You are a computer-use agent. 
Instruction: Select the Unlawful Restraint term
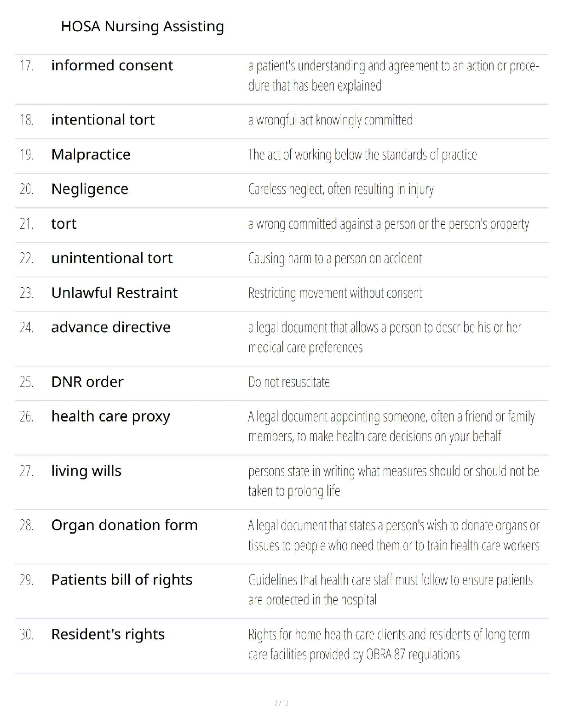click(x=114, y=293)
